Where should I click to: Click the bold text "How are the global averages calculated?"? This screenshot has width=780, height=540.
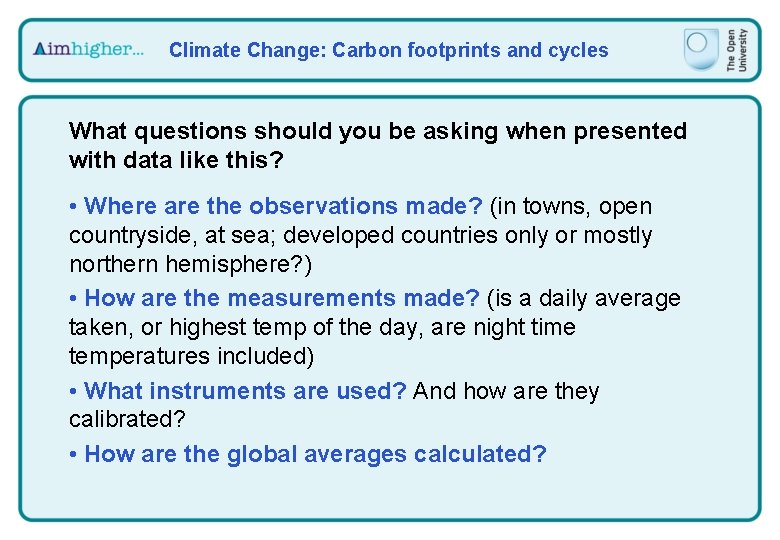click(316, 454)
